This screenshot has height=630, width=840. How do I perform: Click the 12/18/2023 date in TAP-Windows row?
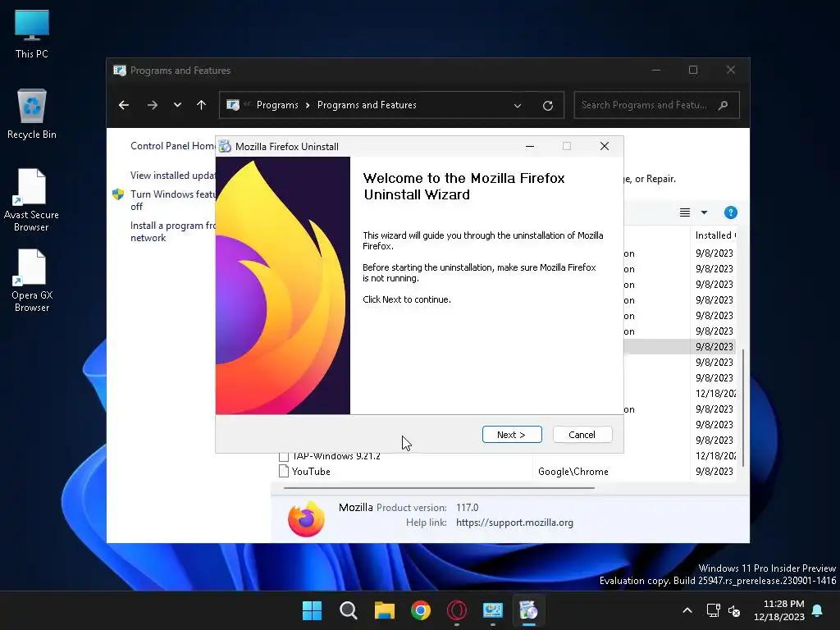(715, 456)
